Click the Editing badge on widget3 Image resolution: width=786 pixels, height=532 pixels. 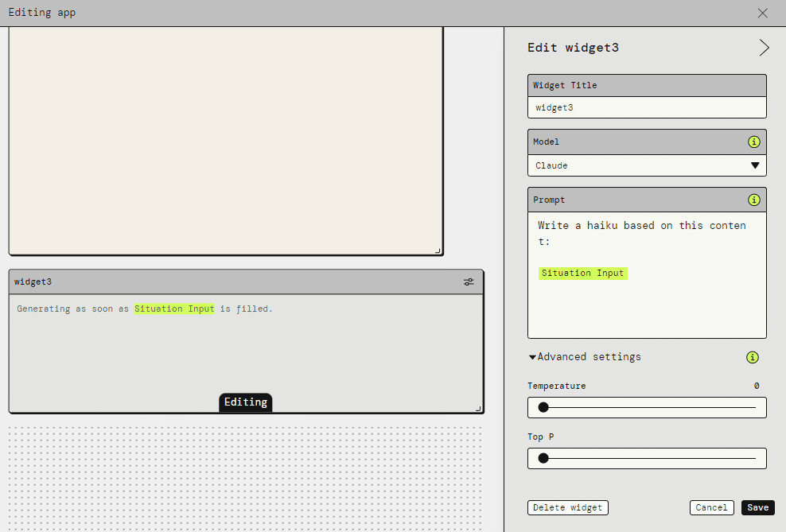point(246,402)
